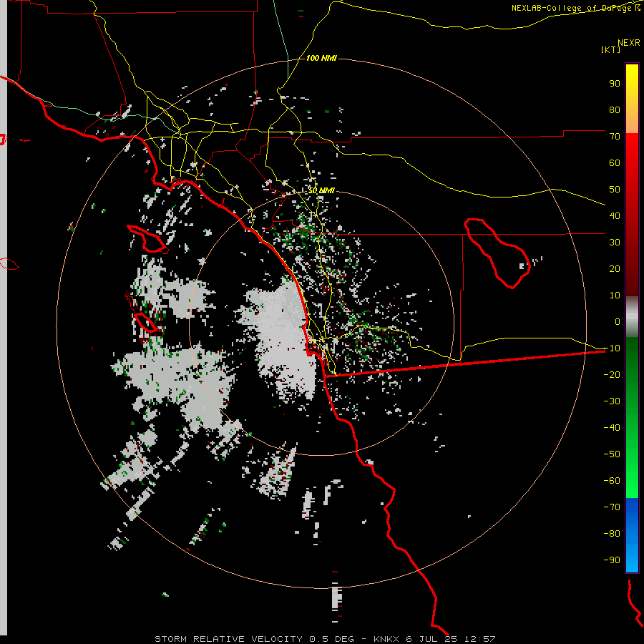The image size is (644, 644).
Task: Click the -20 knot scale label
Action: point(612,374)
